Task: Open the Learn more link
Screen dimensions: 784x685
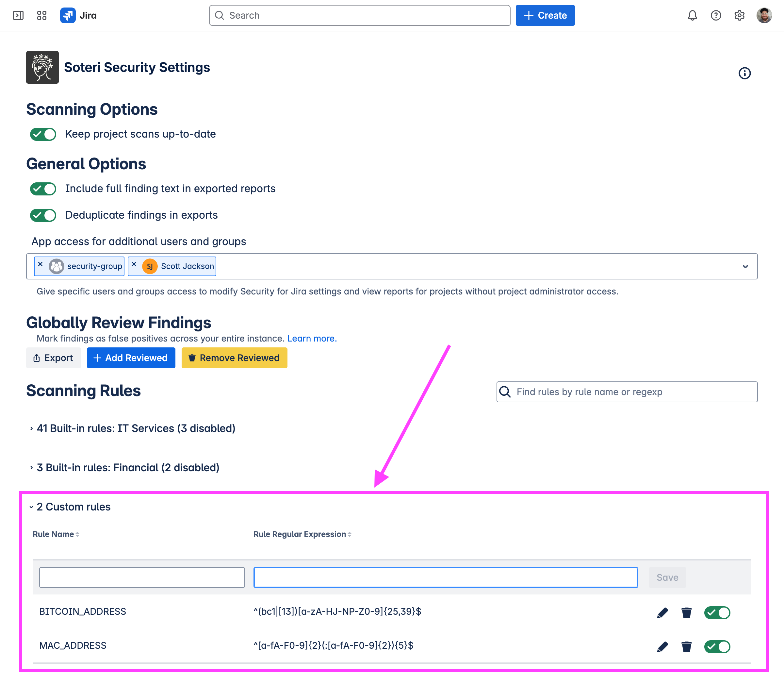Action: [312, 338]
